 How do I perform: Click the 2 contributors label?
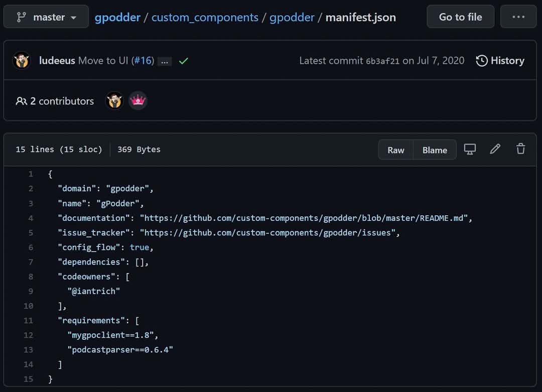55,101
